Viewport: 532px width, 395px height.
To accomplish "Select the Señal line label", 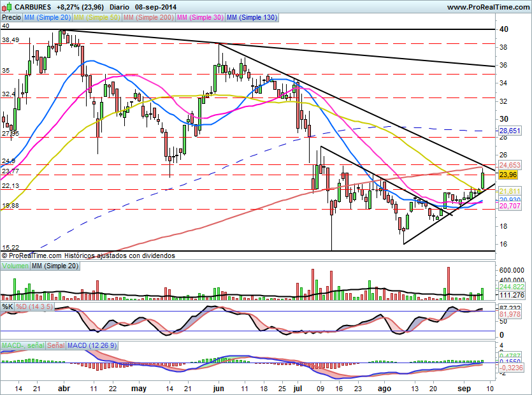I will click(55, 345).
